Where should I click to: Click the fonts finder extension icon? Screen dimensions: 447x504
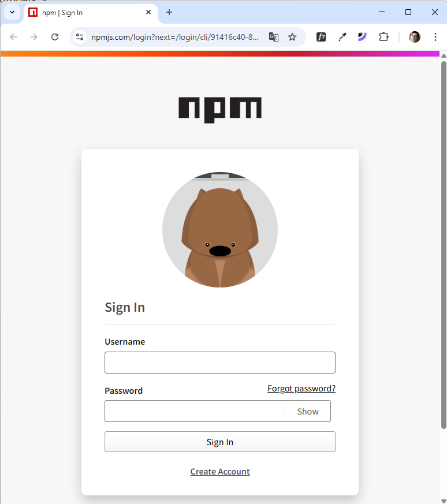[x=321, y=37]
